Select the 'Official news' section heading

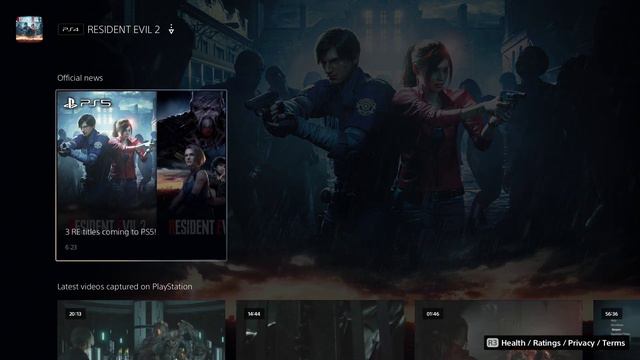[80, 78]
